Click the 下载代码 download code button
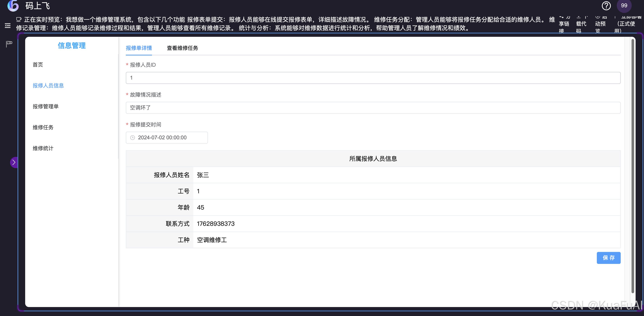644x316 pixels. pyautogui.click(x=581, y=24)
